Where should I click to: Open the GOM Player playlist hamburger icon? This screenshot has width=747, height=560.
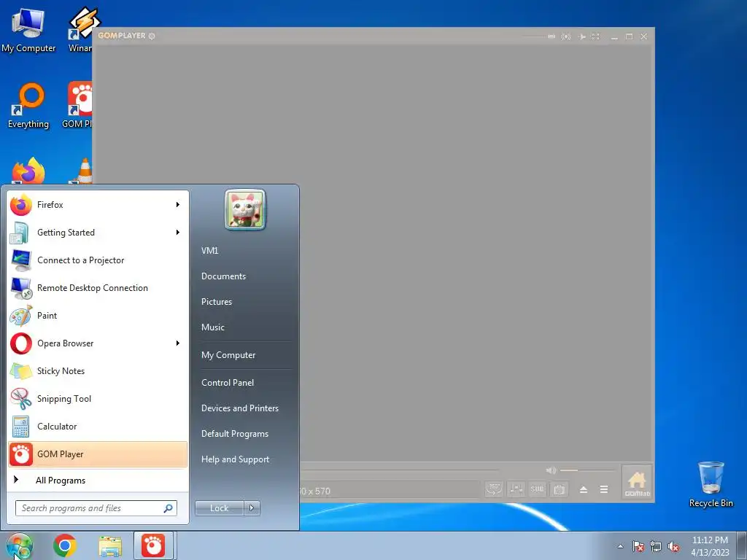pos(603,489)
